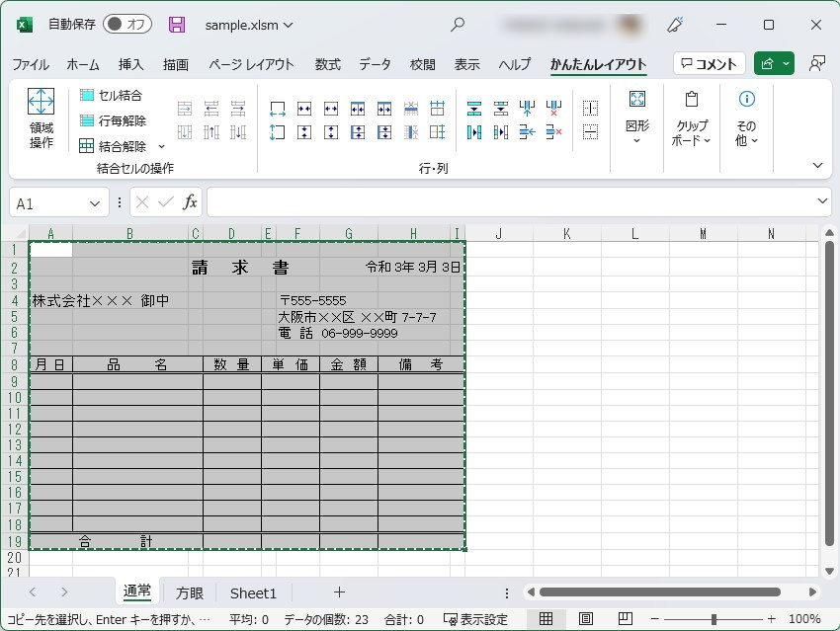Click the new sheet plus control
The image size is (840, 631).
point(339,592)
